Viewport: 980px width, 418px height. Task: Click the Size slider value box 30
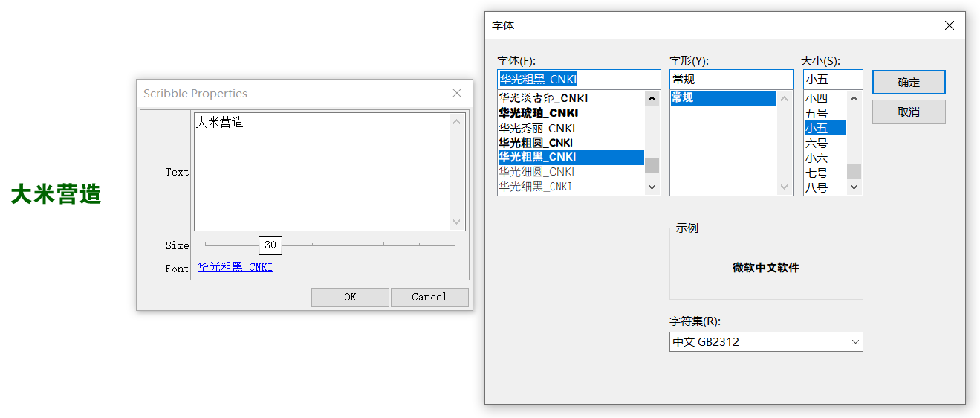(x=270, y=245)
